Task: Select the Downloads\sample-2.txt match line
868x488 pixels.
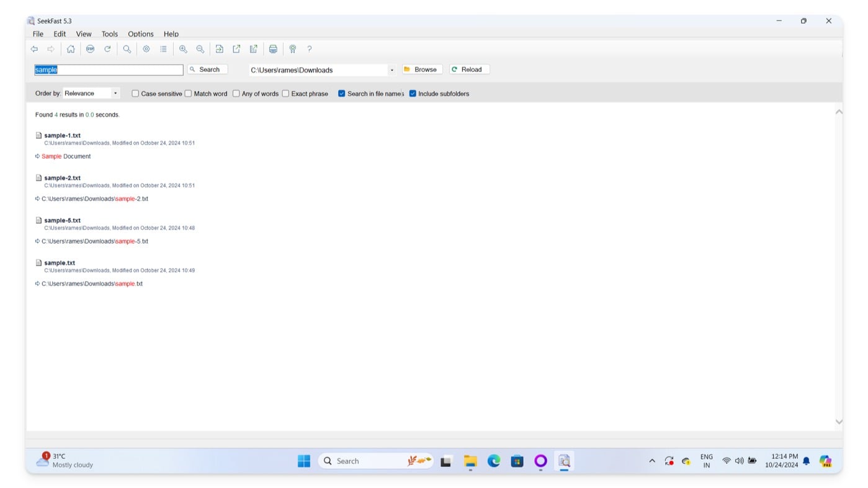Action: click(x=95, y=199)
